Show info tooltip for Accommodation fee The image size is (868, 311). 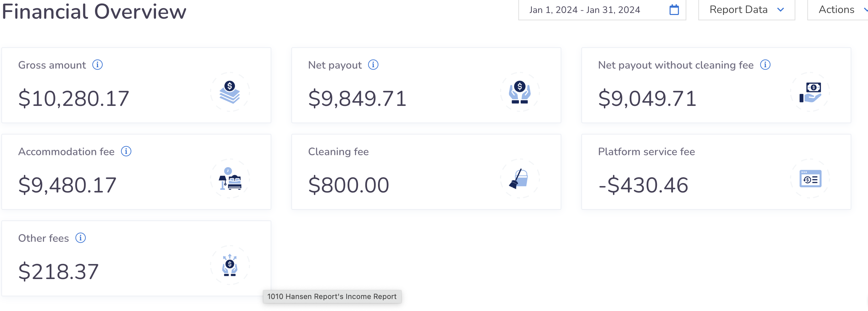pos(126,151)
